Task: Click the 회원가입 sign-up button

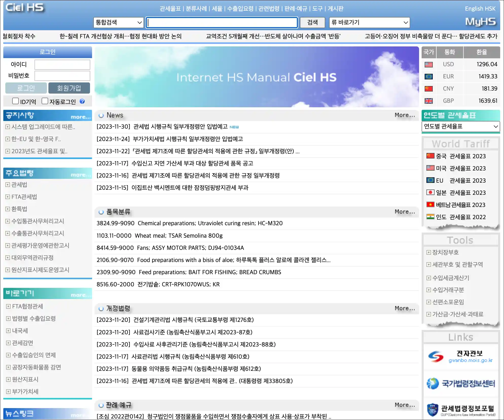Action: 69,88
